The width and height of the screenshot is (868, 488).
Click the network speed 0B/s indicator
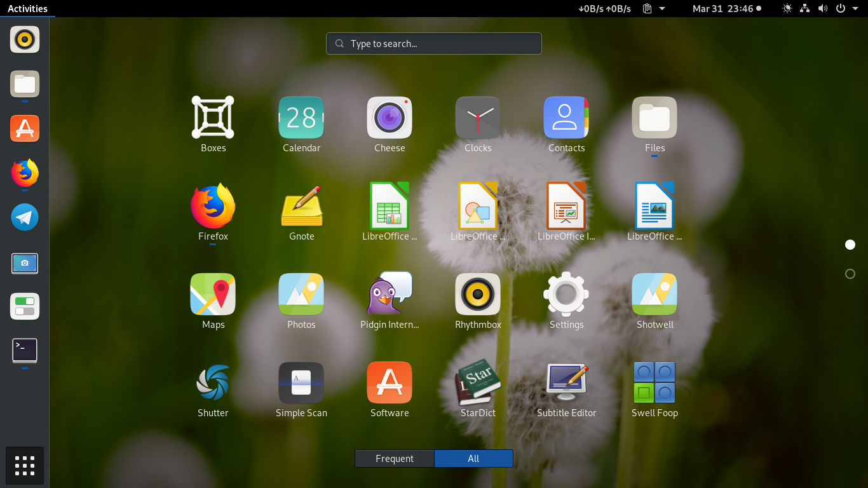(x=604, y=8)
